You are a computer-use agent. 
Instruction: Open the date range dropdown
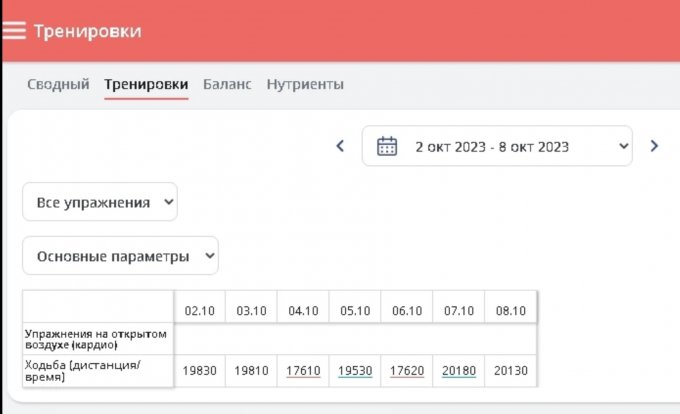pos(497,146)
